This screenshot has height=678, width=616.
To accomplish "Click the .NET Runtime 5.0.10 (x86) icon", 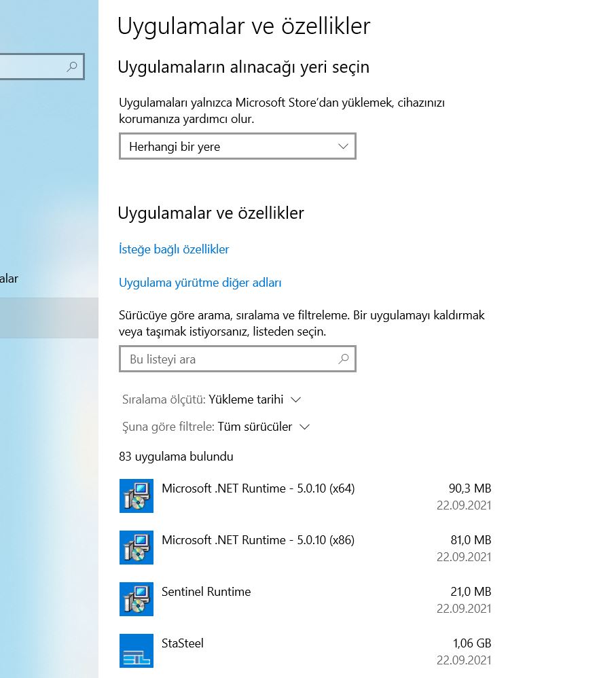I will coord(136,548).
